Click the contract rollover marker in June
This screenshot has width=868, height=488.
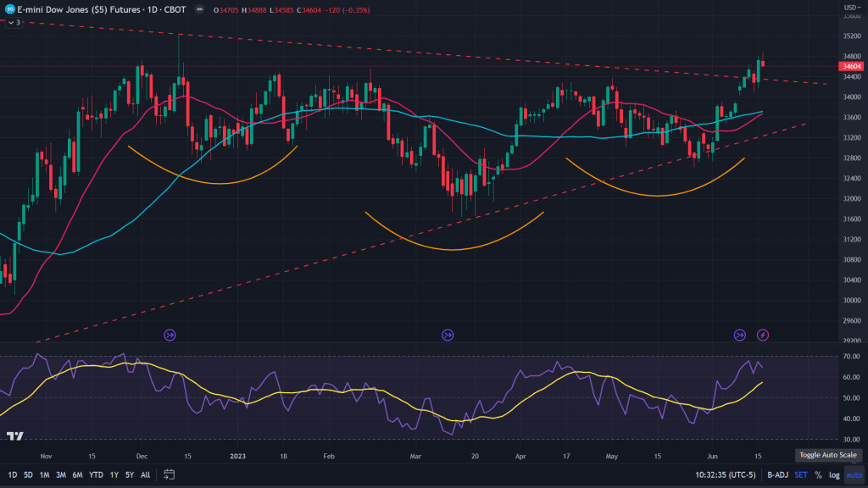740,335
